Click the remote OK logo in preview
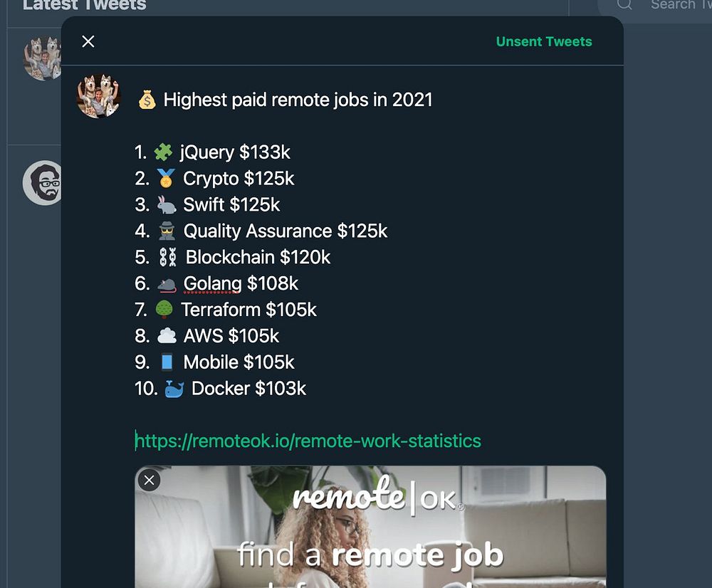 click(377, 494)
